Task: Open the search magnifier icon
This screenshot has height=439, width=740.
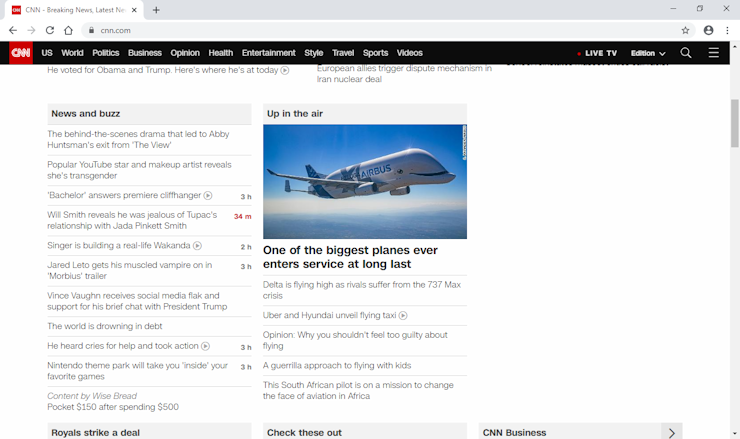Action: point(686,53)
